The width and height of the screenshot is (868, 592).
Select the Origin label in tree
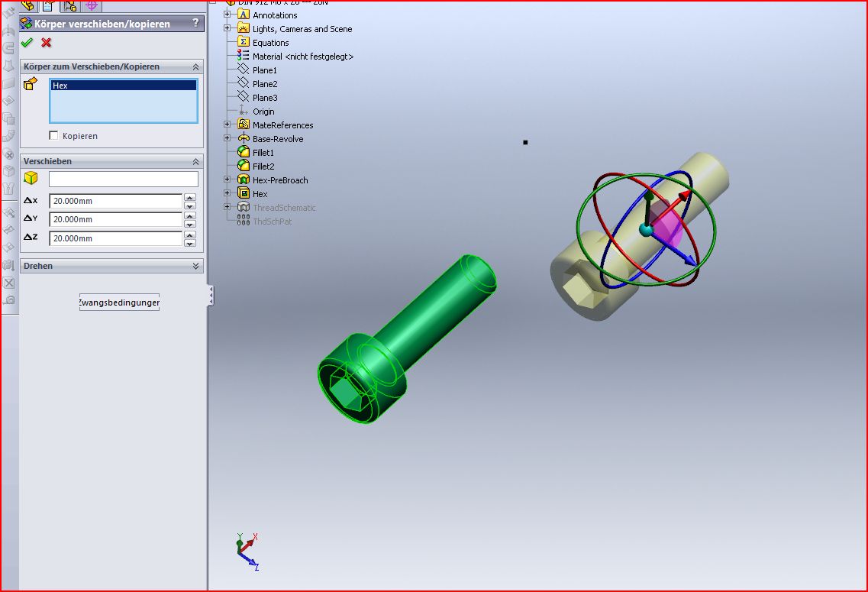263,112
